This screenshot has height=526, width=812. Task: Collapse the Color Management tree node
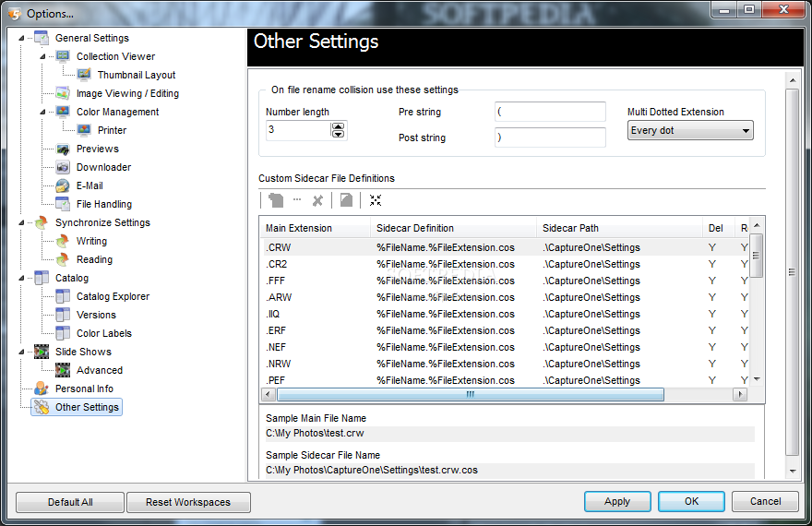point(43,112)
